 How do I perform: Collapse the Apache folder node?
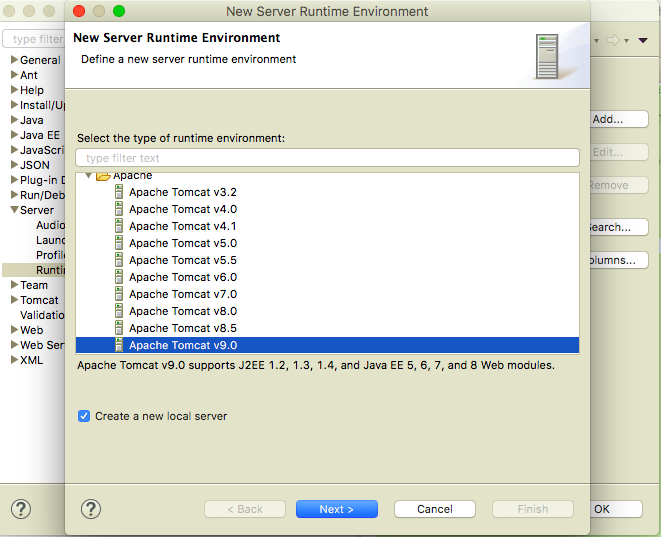click(89, 176)
